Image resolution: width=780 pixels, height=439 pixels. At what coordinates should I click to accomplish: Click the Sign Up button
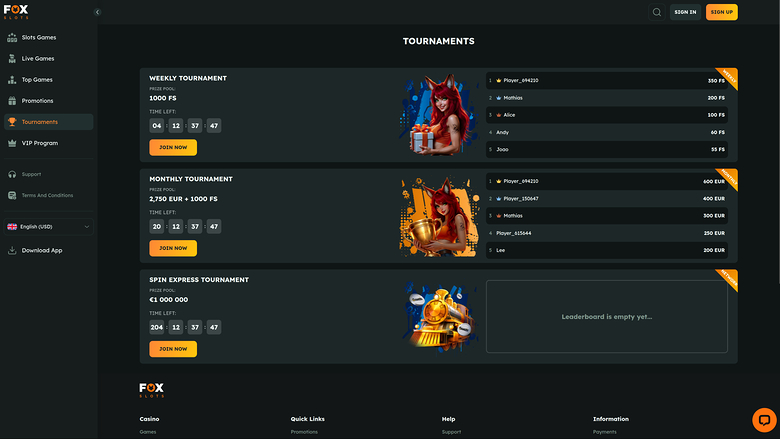pyautogui.click(x=721, y=12)
